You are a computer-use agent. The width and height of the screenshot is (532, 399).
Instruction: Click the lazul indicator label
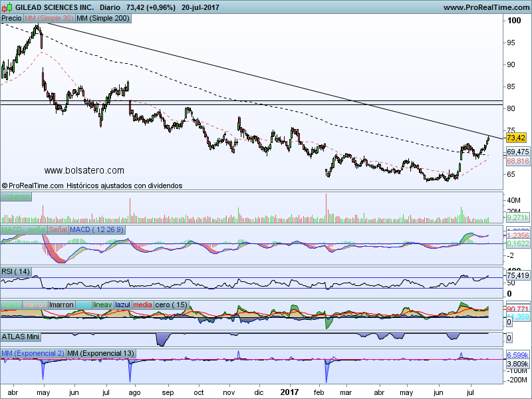click(x=123, y=305)
